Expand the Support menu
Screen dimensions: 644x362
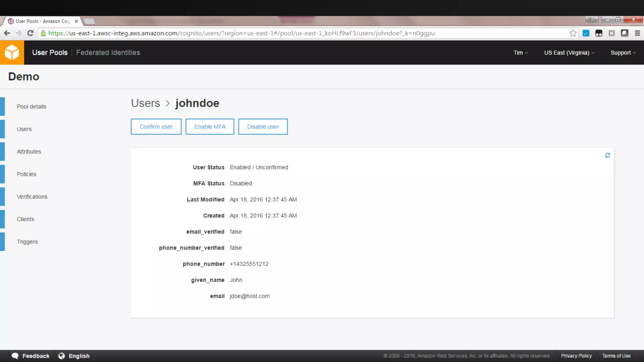point(623,53)
